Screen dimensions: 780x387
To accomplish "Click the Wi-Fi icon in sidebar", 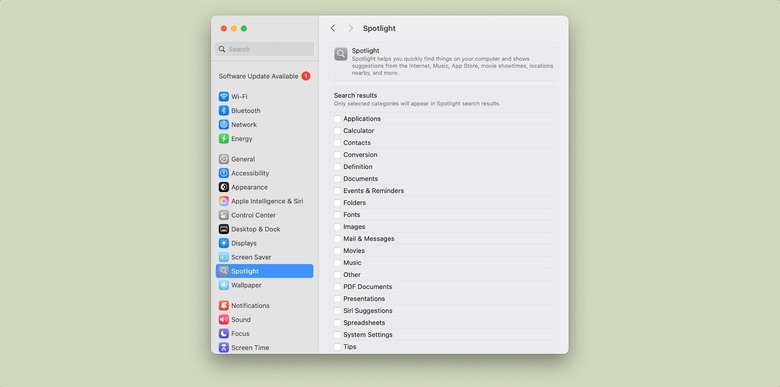I will point(224,97).
